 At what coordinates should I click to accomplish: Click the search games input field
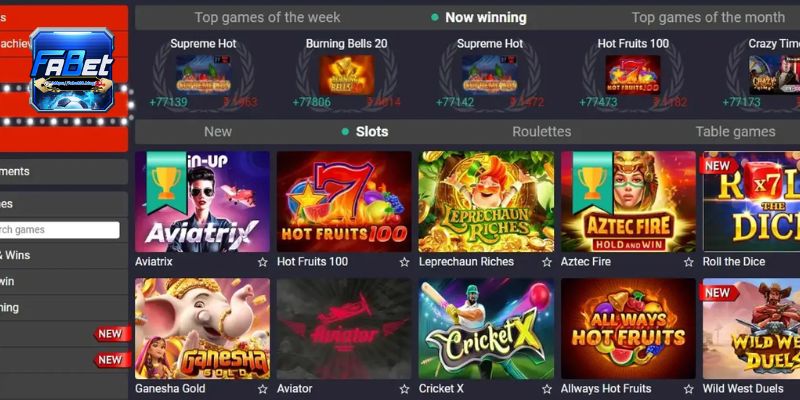click(x=59, y=230)
